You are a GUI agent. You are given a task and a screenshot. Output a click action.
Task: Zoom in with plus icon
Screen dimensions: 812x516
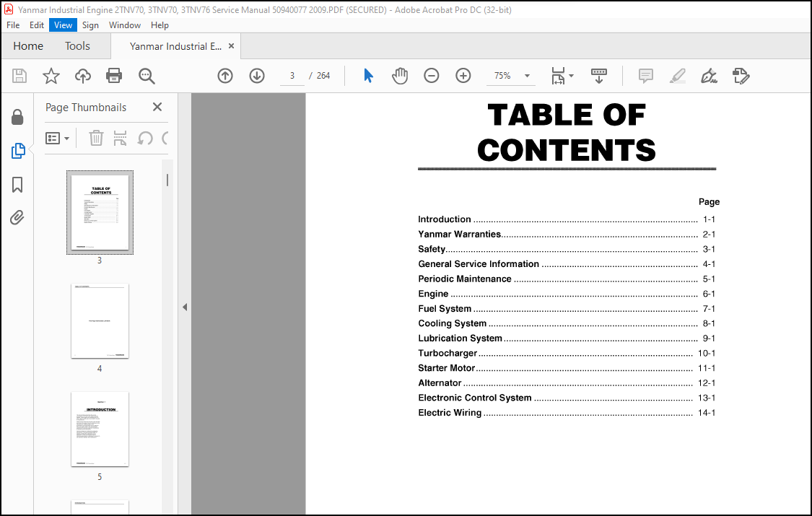click(463, 76)
